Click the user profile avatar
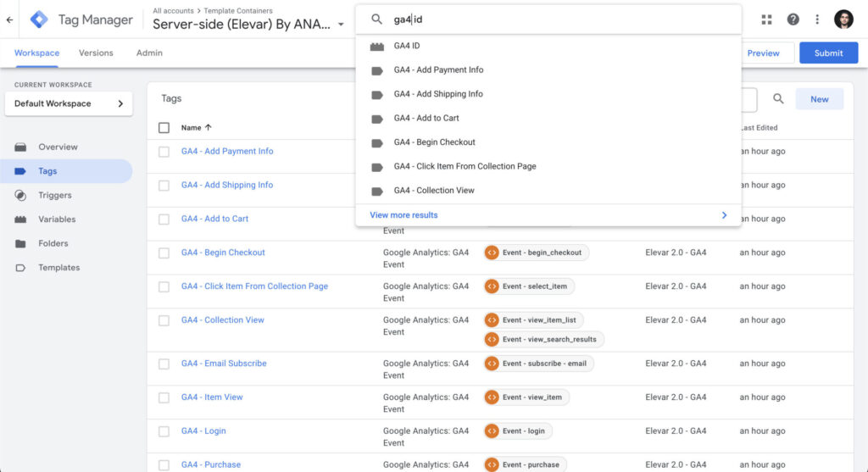Image resolution: width=868 pixels, height=472 pixels. [x=843, y=19]
